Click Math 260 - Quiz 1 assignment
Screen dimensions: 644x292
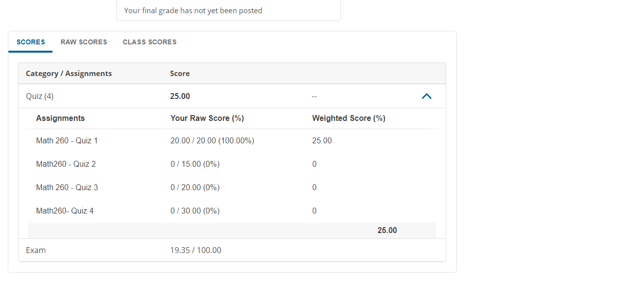click(67, 141)
